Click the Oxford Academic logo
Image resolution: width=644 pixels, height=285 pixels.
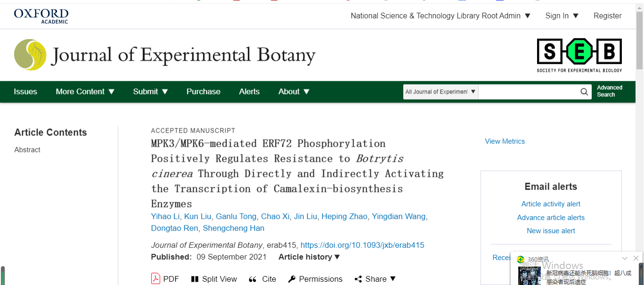(x=41, y=16)
